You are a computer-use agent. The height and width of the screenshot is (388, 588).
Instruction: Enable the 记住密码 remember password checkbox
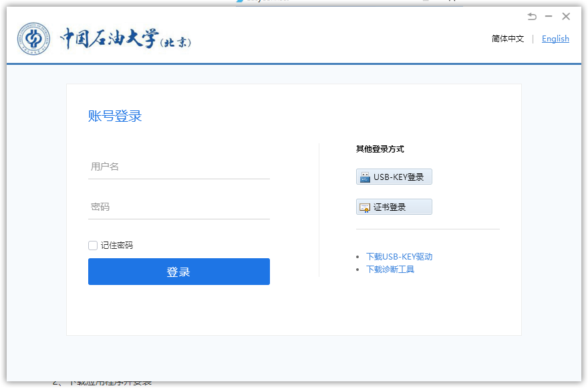click(92, 245)
